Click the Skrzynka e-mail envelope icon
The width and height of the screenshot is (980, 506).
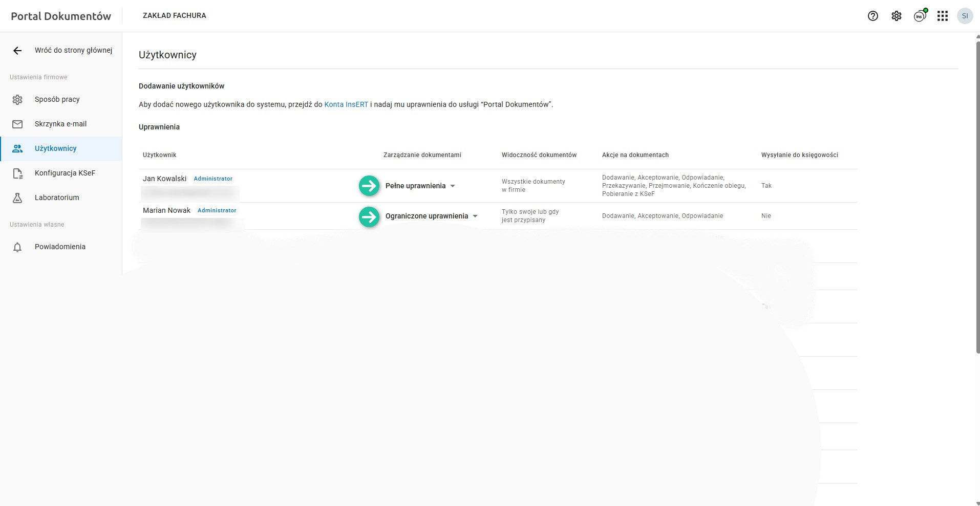17,124
